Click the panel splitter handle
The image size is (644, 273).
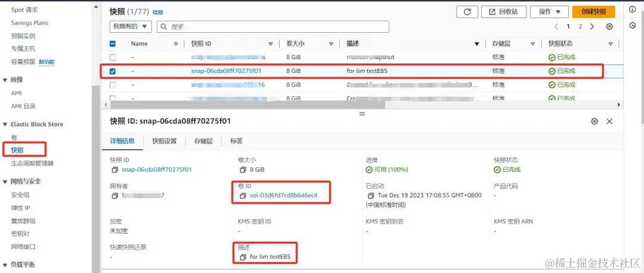pos(363,114)
